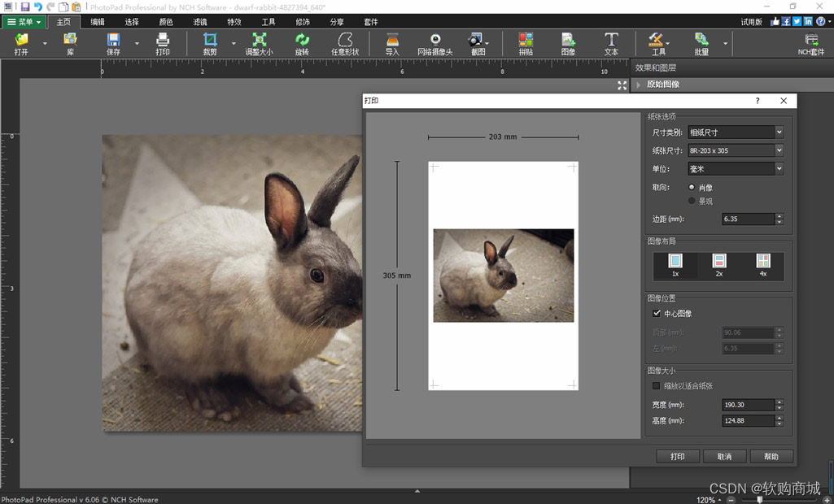Select the 文本 (Text) tool icon
The image size is (834, 504).
coord(611,43)
